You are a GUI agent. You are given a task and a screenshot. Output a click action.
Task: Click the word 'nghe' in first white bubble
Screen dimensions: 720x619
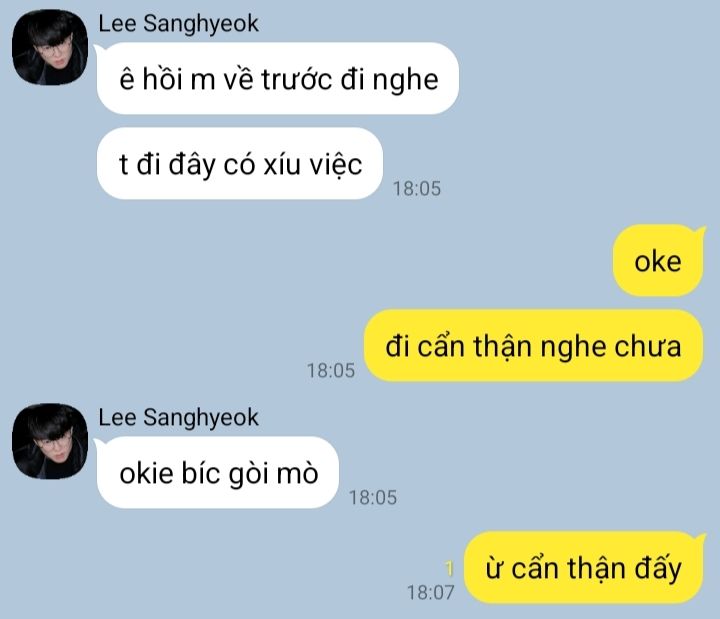pyautogui.click(x=405, y=80)
